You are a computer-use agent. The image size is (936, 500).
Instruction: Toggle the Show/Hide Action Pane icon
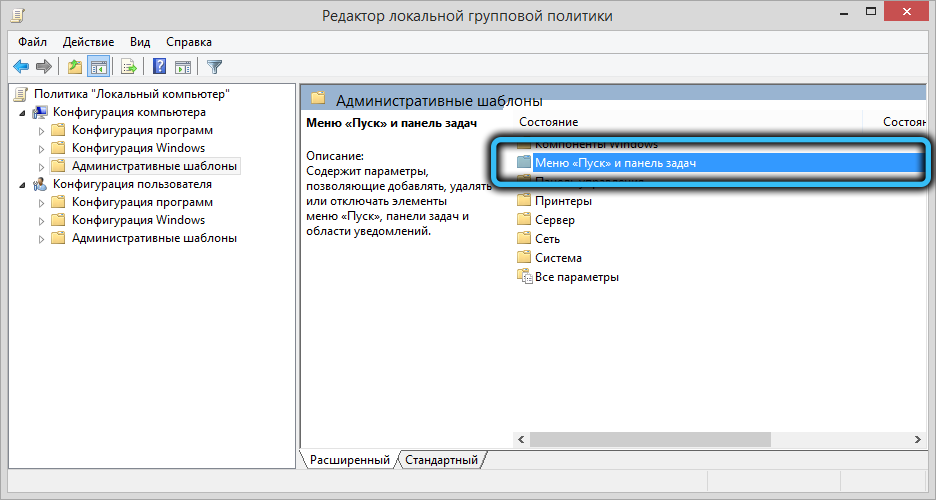pos(183,67)
